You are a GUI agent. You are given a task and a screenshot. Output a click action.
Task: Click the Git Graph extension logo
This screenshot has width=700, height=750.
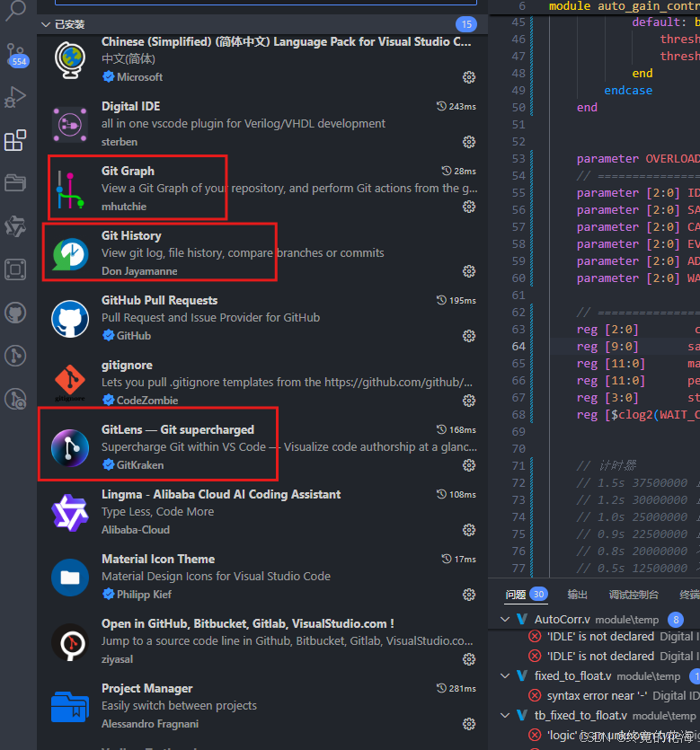click(70, 190)
